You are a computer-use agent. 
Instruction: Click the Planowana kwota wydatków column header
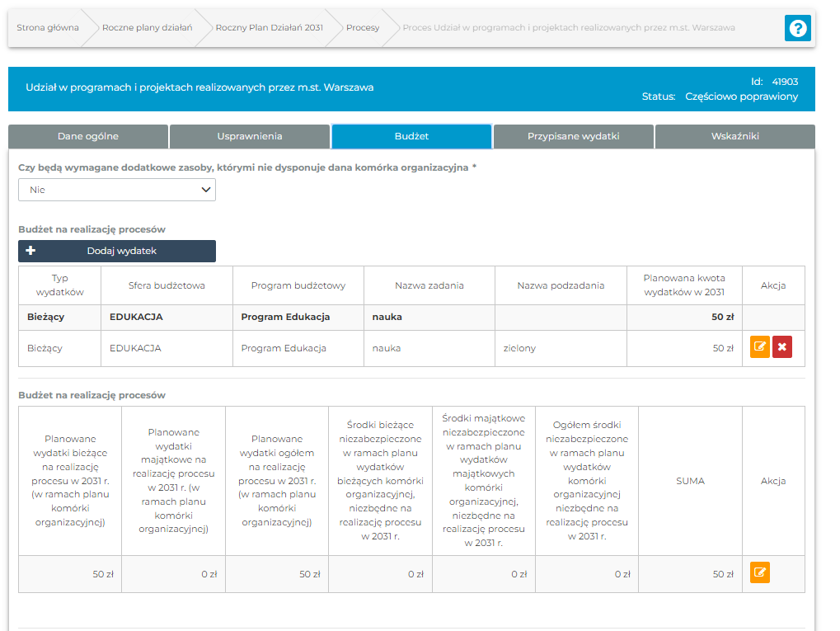coord(683,285)
